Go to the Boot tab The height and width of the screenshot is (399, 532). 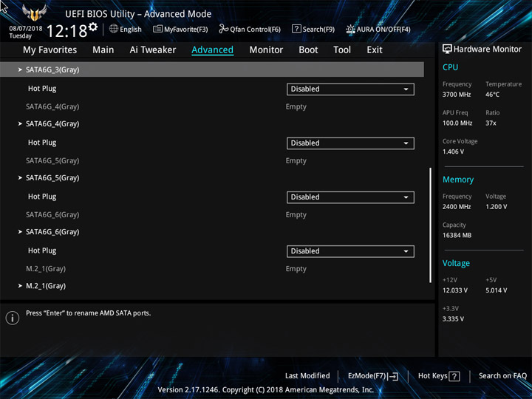point(308,50)
